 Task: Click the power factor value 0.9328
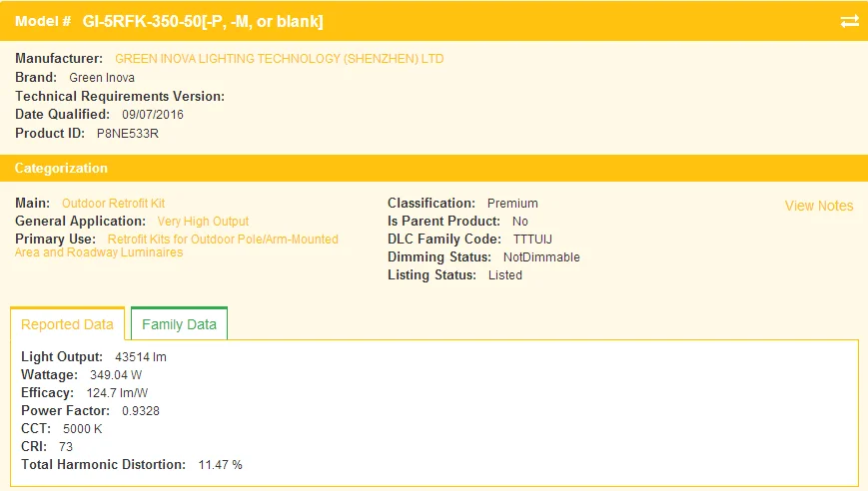click(141, 411)
